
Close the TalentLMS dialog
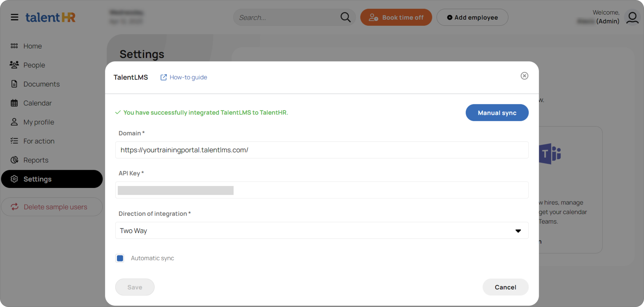524,76
